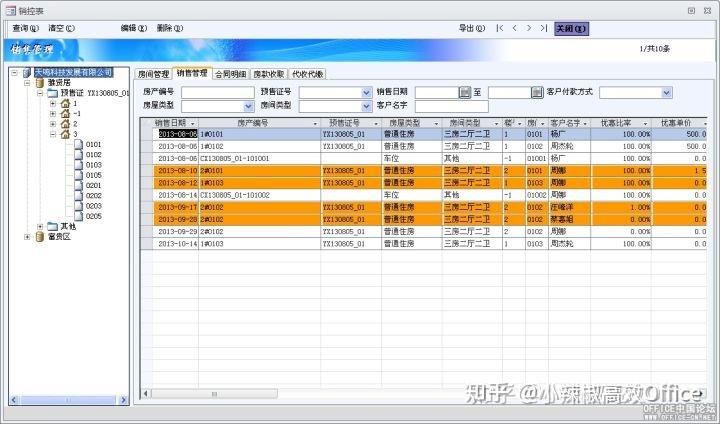Select building 1 house icon

(65, 103)
